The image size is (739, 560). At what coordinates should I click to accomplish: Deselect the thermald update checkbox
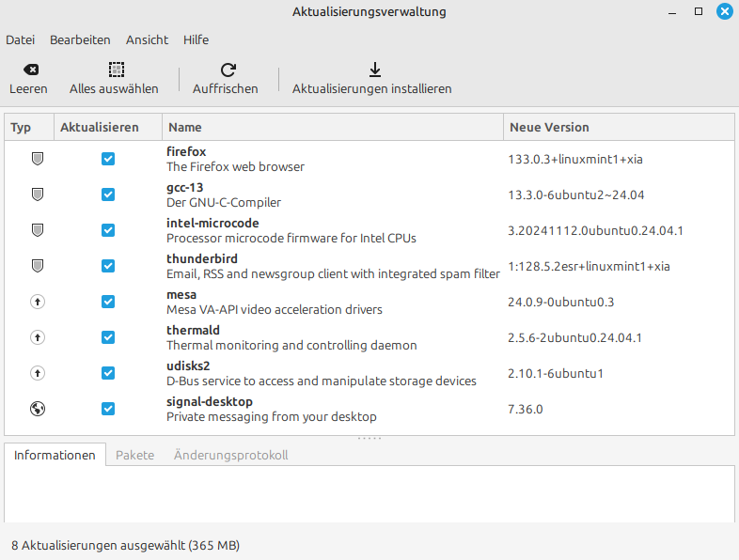pyautogui.click(x=108, y=337)
